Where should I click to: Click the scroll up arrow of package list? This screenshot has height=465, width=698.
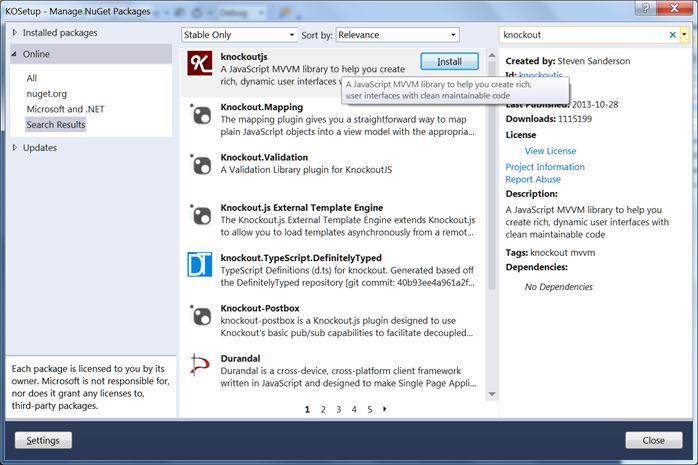point(492,55)
